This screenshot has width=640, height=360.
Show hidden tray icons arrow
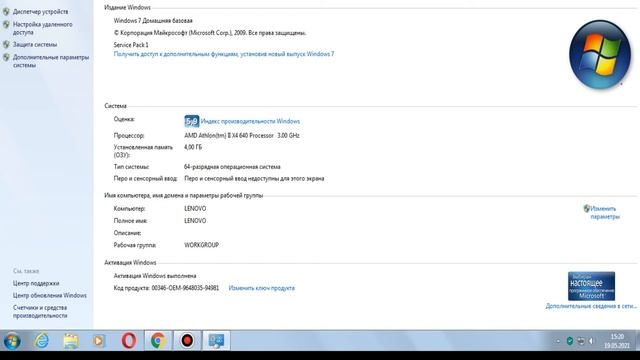[558, 341]
